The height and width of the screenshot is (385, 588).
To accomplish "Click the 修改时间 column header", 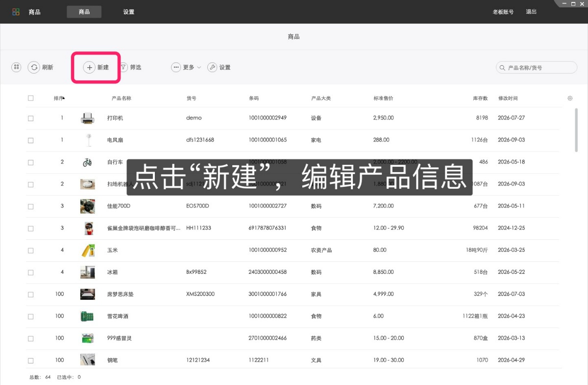I will [508, 98].
